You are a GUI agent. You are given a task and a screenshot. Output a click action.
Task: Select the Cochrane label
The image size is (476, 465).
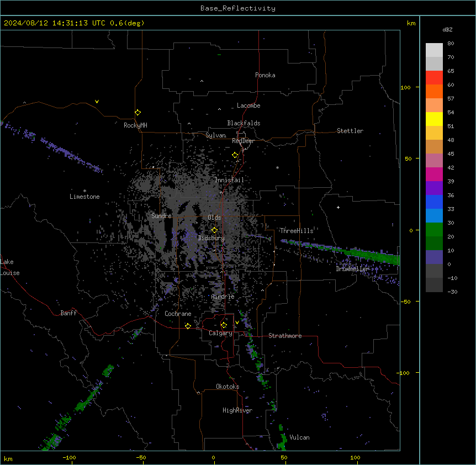[178, 314]
